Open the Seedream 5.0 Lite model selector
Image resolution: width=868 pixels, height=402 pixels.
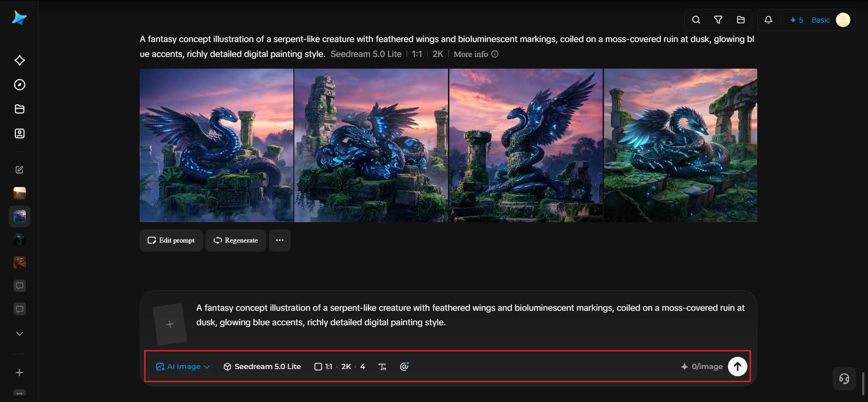pyautogui.click(x=262, y=367)
